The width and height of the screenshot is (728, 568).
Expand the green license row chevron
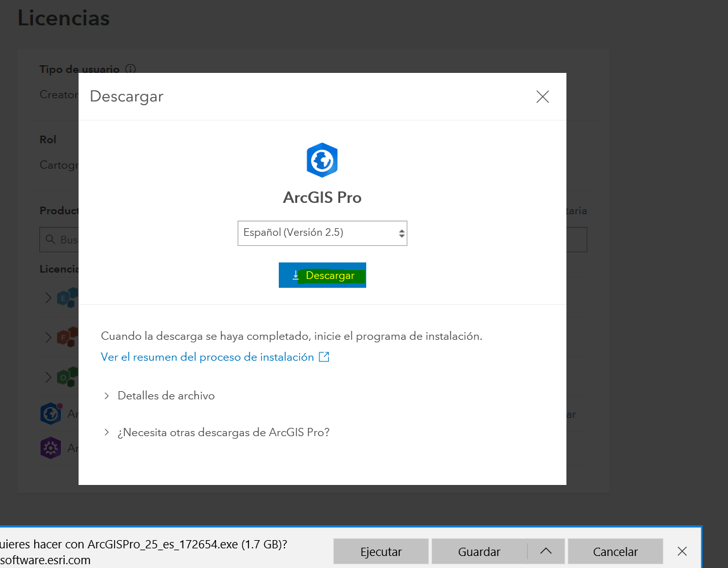48,377
